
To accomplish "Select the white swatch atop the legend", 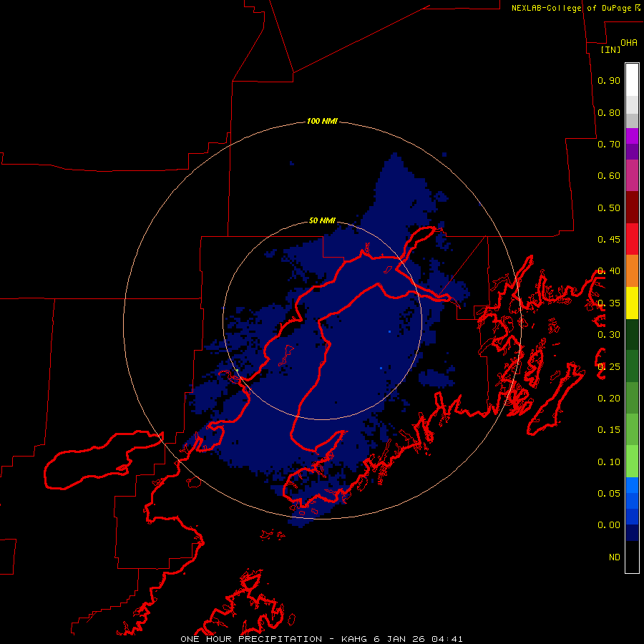I will point(632,80).
